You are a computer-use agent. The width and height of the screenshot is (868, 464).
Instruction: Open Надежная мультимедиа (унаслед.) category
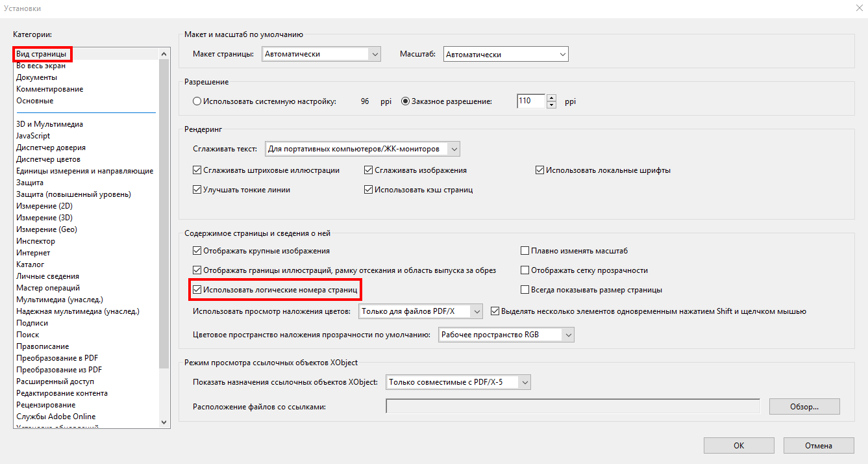pos(78,311)
